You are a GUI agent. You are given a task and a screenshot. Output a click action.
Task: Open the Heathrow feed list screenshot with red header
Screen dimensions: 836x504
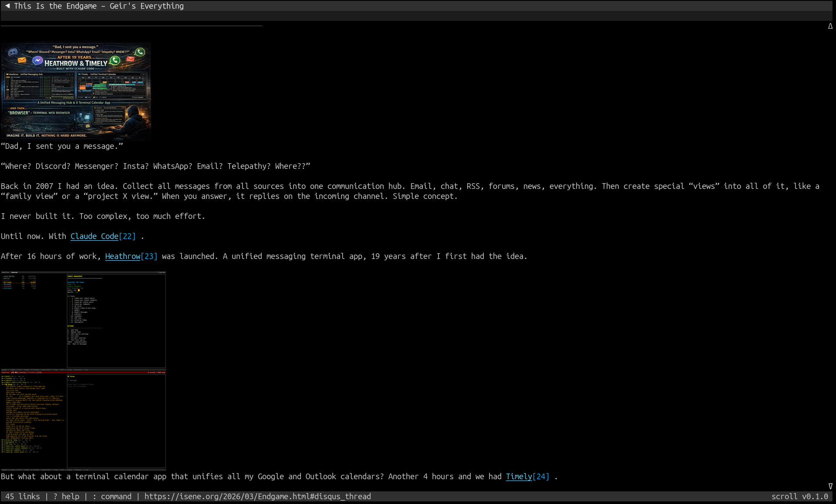[83, 420]
